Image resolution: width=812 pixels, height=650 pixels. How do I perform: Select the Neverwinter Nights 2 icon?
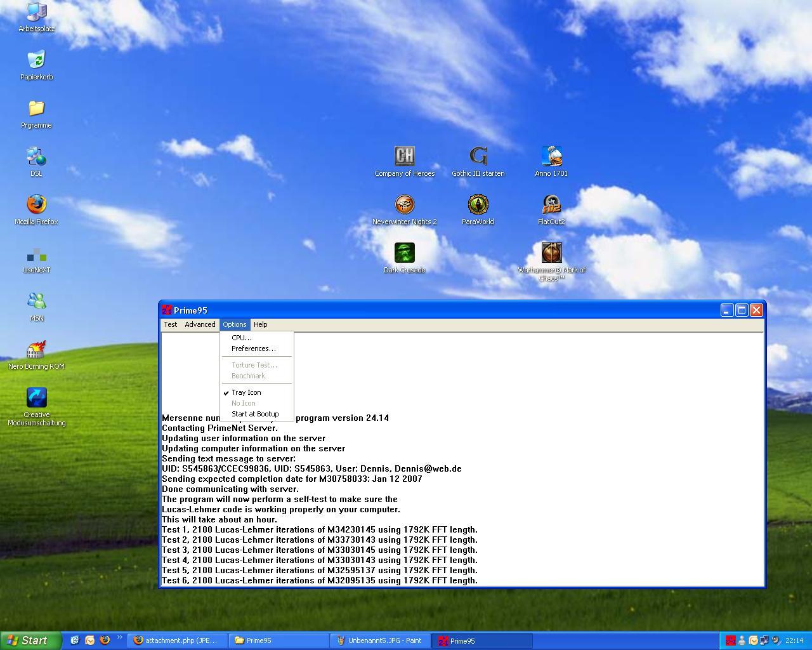pos(404,210)
